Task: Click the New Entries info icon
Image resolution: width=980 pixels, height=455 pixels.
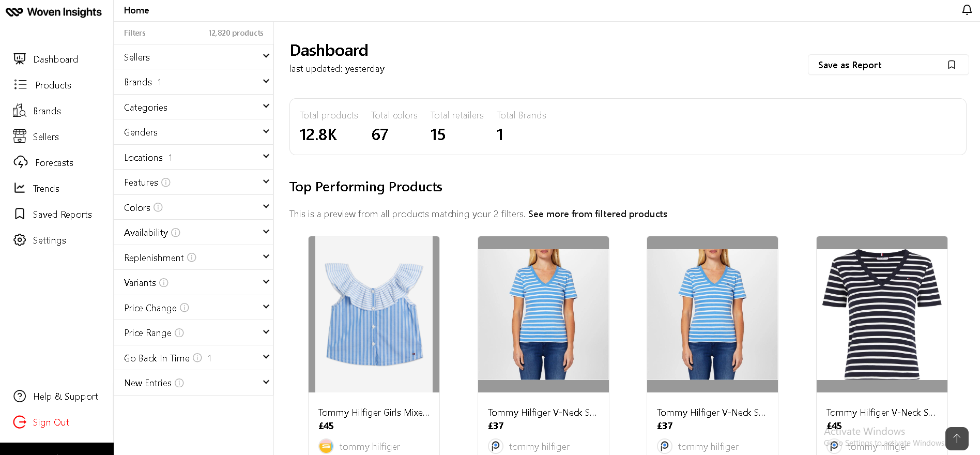Action: click(179, 383)
